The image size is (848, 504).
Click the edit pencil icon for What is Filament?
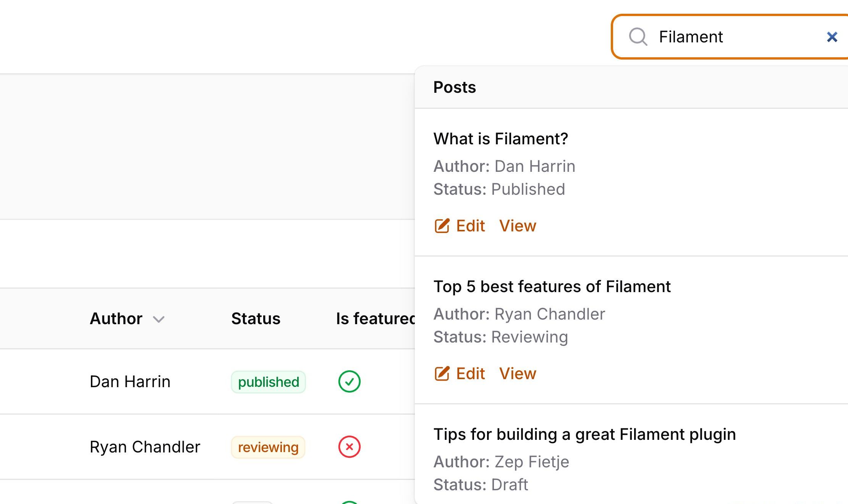coord(442,226)
